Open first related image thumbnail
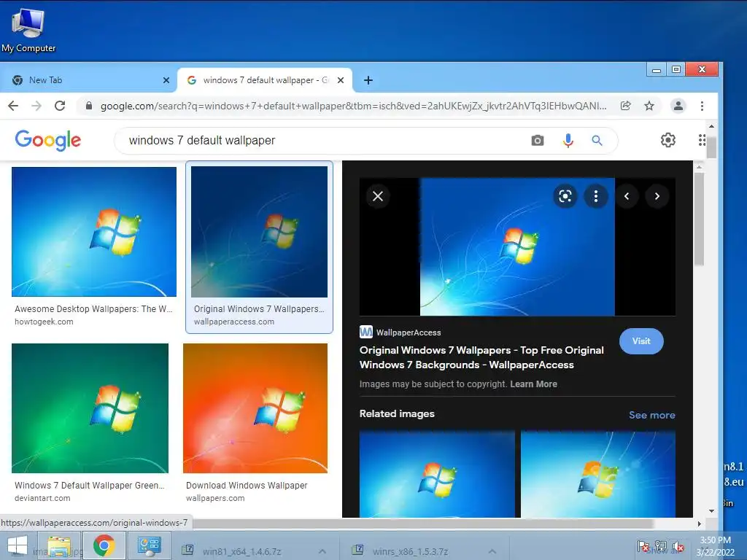The height and width of the screenshot is (560, 747). (437, 474)
